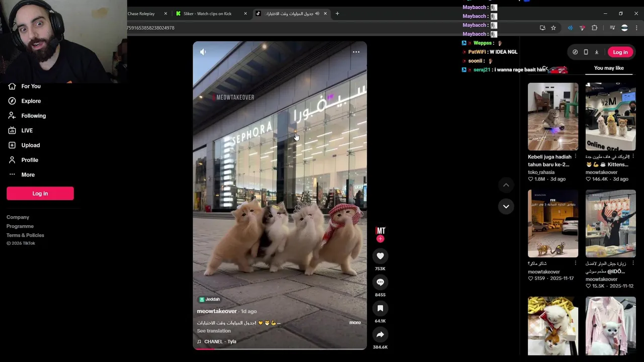This screenshot has height=362, width=644.
Task: Open the pink jacket cat thumbnail
Action: pos(611,326)
